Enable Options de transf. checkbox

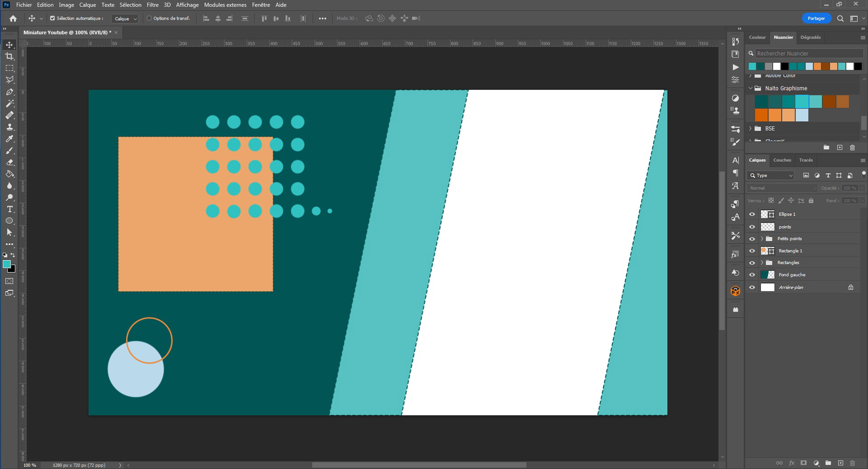coord(149,19)
